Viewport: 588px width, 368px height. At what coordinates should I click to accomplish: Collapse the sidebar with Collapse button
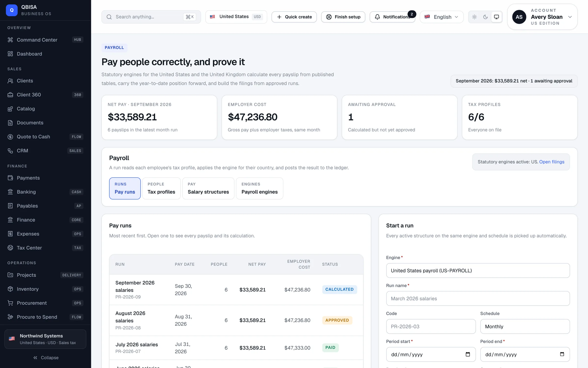click(46, 358)
